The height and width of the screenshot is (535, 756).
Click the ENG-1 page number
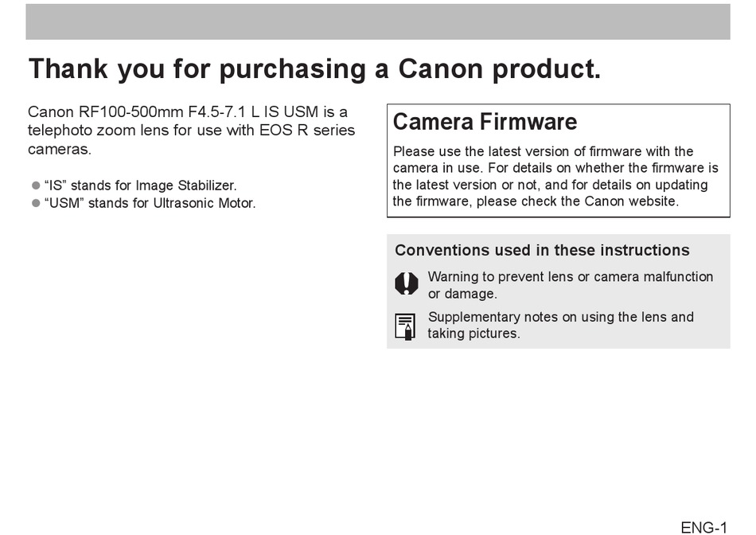[x=703, y=526]
